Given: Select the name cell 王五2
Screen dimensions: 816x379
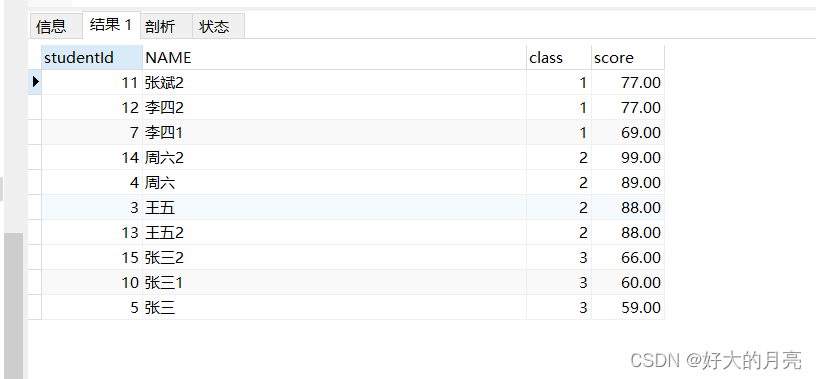Looking at the screenshot, I should point(334,232).
